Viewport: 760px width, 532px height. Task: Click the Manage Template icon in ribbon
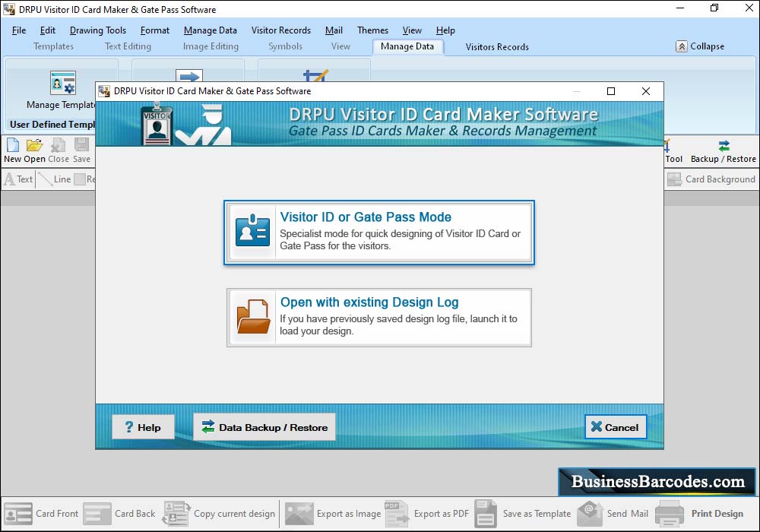coord(63,83)
